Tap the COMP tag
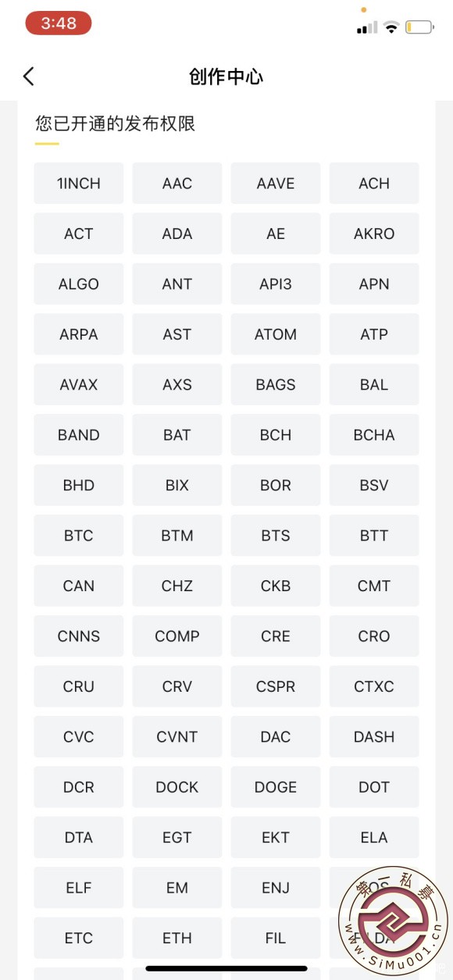The image size is (453, 980). tap(177, 636)
